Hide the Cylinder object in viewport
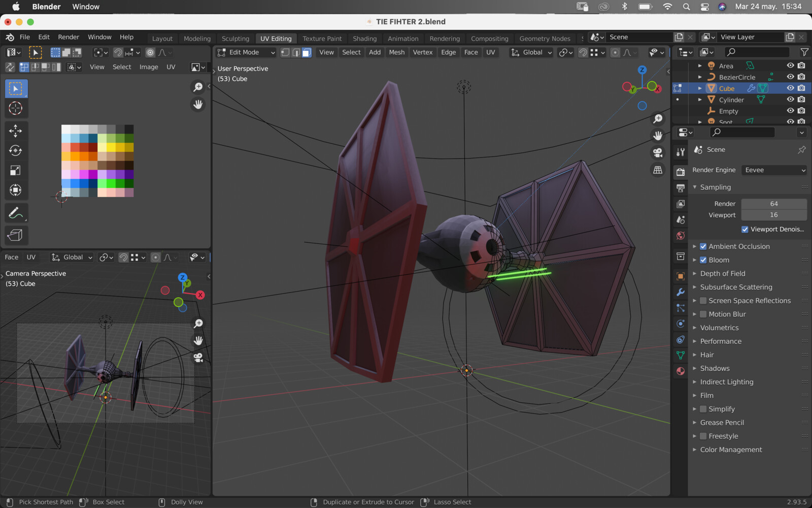The height and width of the screenshot is (508, 812). click(790, 100)
